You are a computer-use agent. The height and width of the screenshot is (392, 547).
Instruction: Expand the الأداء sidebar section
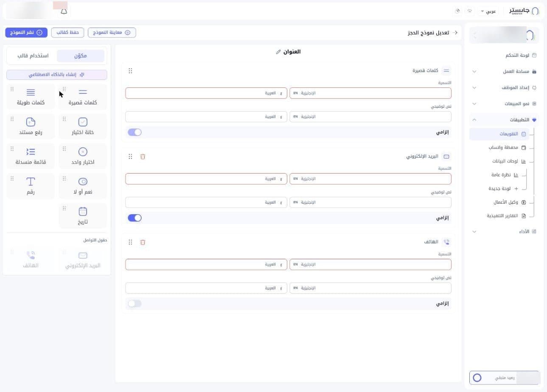(504, 232)
